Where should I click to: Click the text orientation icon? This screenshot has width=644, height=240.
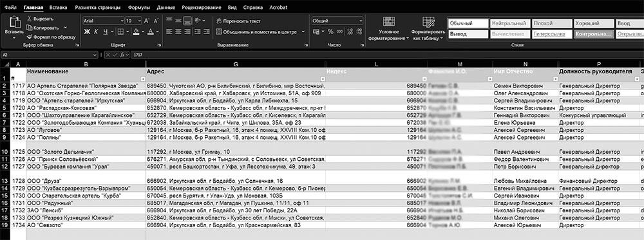198,21
